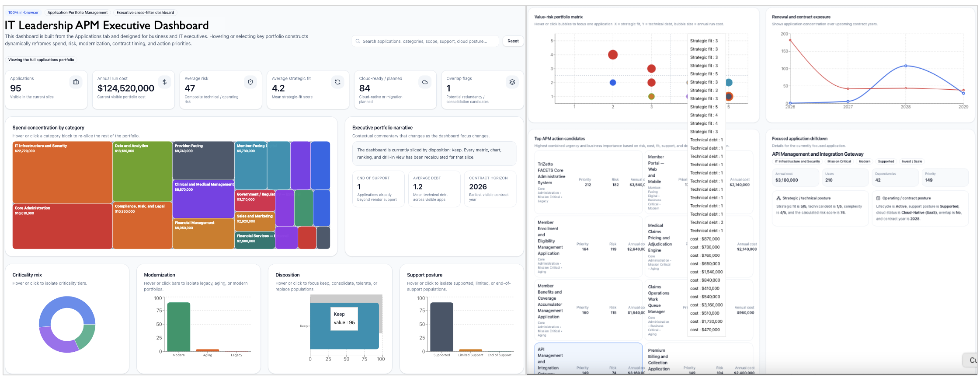Click the 100% in-browser tag

[x=24, y=13]
